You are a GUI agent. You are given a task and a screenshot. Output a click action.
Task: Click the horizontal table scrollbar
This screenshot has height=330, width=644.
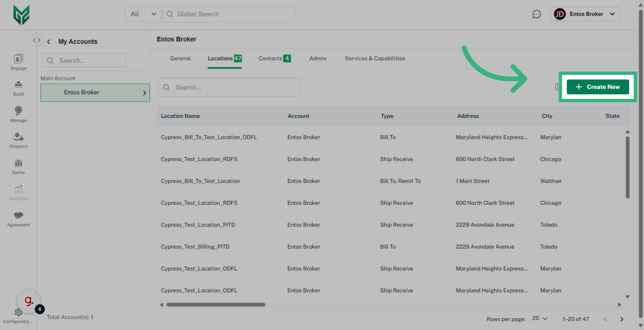pos(216,305)
